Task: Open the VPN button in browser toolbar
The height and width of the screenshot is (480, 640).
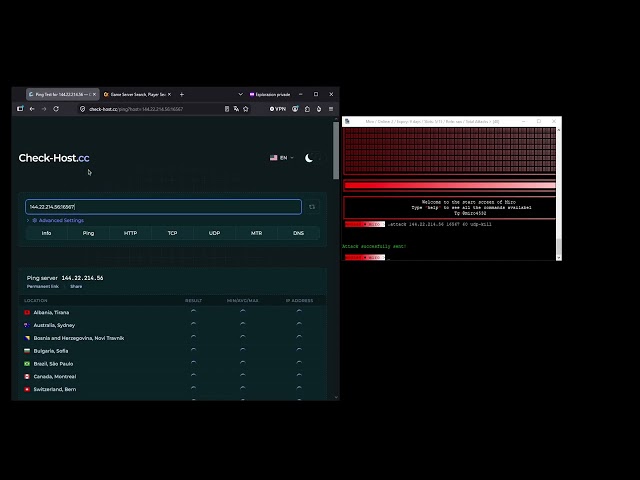Action: (x=278, y=109)
